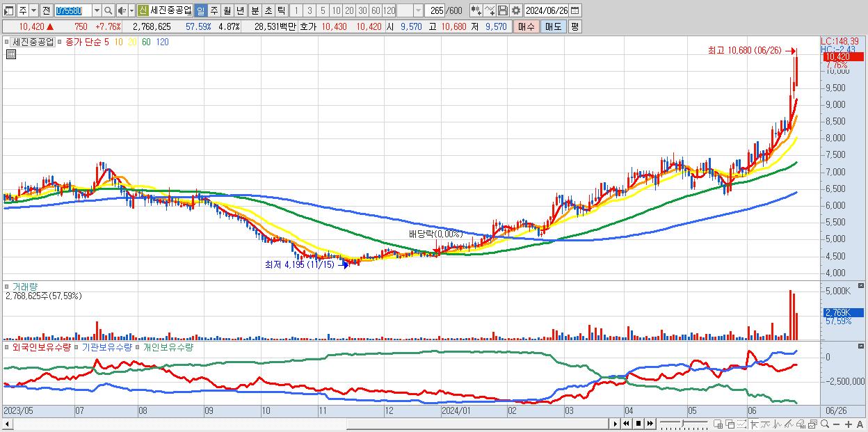Click the 매도 sell button
Image resolution: width=868 pixels, height=432 pixels.
pyautogui.click(x=554, y=26)
